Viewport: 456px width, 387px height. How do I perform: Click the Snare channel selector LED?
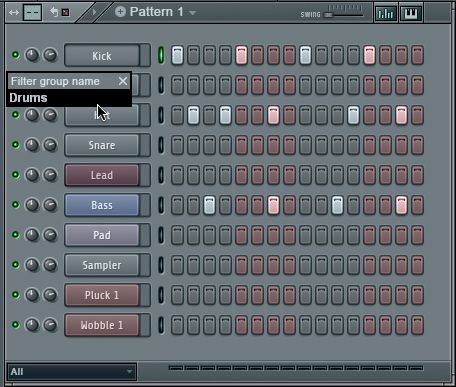(x=161, y=145)
